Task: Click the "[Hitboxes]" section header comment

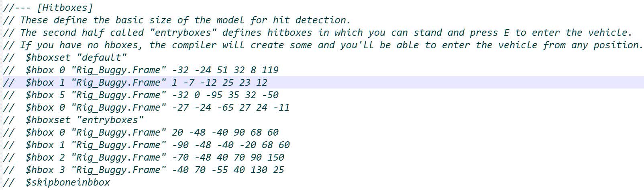Action: tap(65, 8)
